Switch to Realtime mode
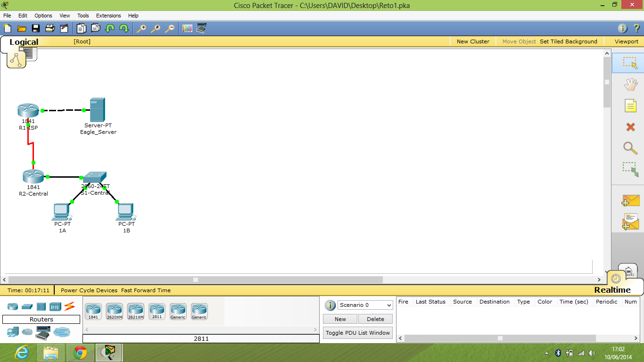This screenshot has height=362, width=644. click(x=612, y=289)
